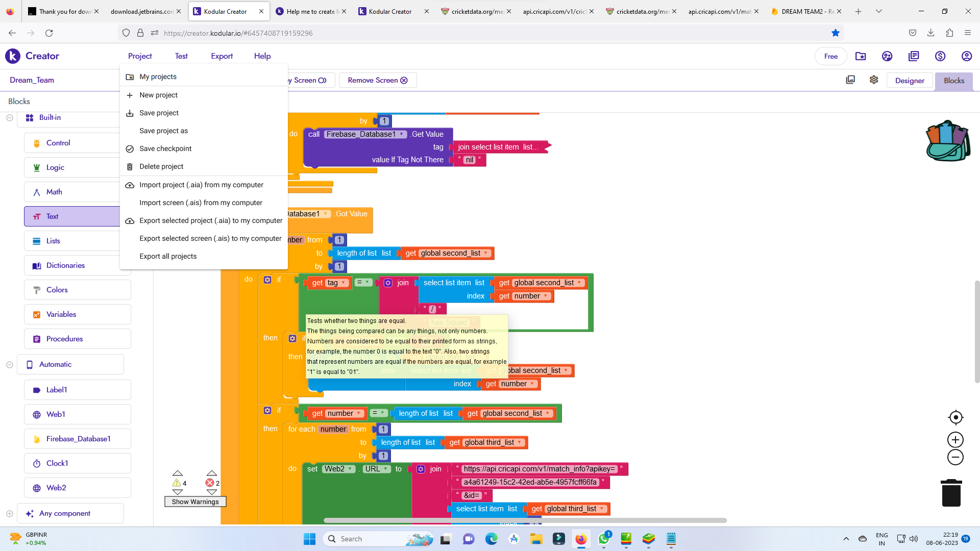Open the Test menu

181,56
